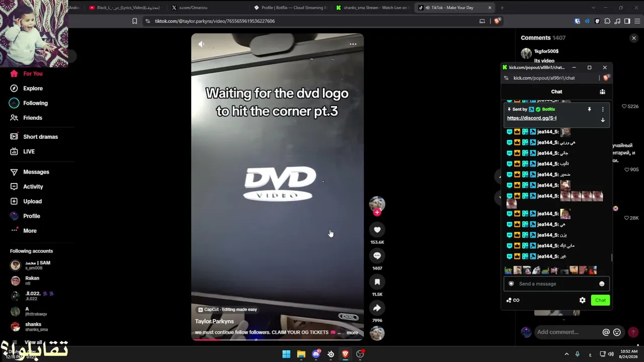Unpin the pinned BotRix message
This screenshot has height=362, width=644.
[589, 109]
